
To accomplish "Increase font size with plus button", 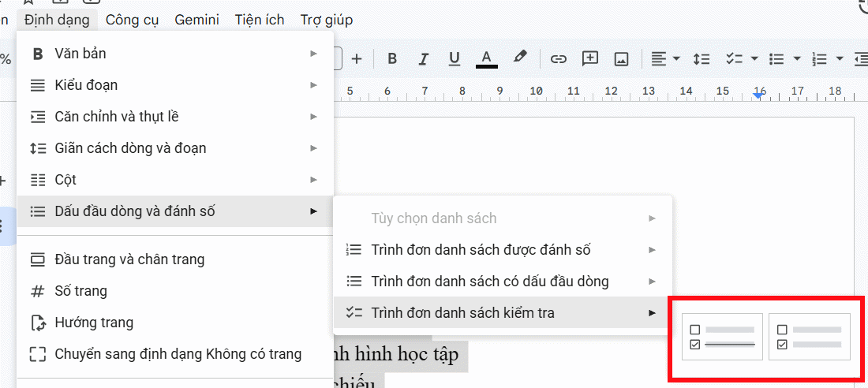I will point(356,58).
